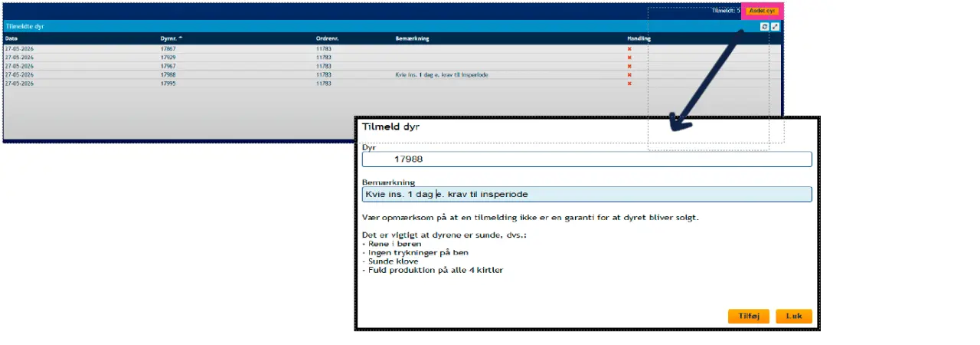980x345 pixels.
Task: Click the 'Tilmeldte dyr' panel title
Action: [x=24, y=27]
